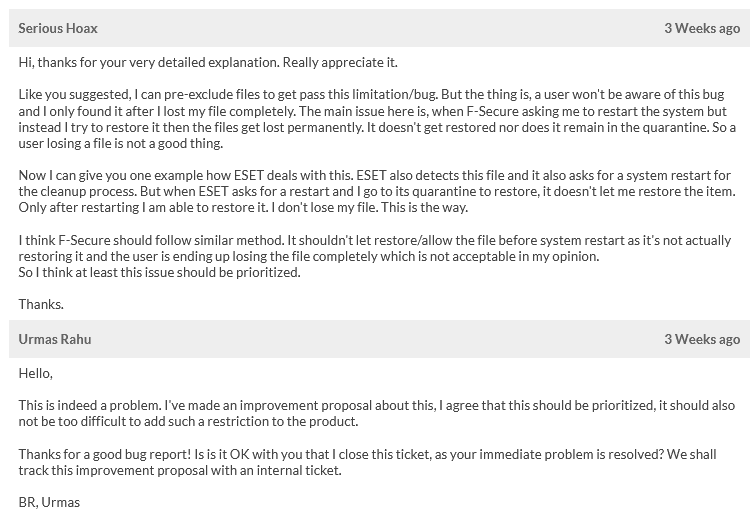
Task: Click the Urmas Rahu author name
Action: [55, 339]
